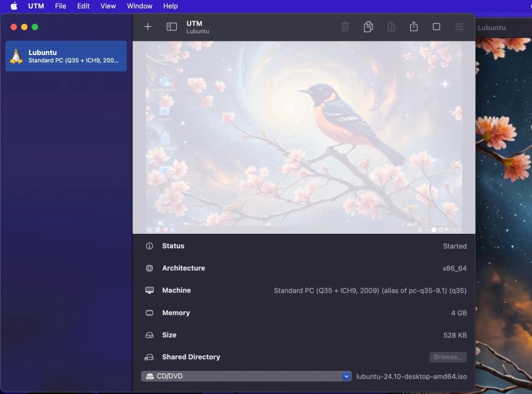The image size is (532, 394).
Task: Click the red close window button
Action: [x=14, y=27]
